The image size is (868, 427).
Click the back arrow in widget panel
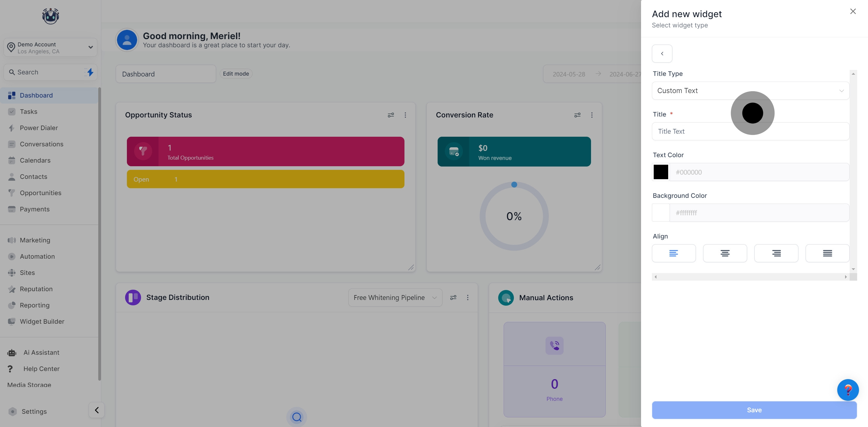662,54
